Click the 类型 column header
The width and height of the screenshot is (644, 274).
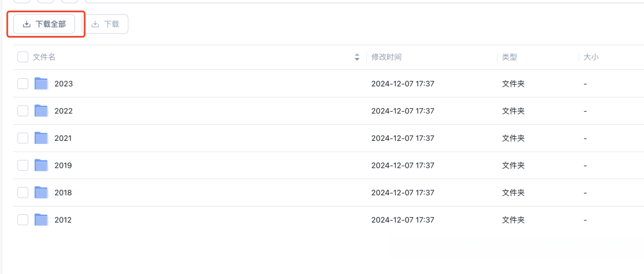tap(509, 57)
